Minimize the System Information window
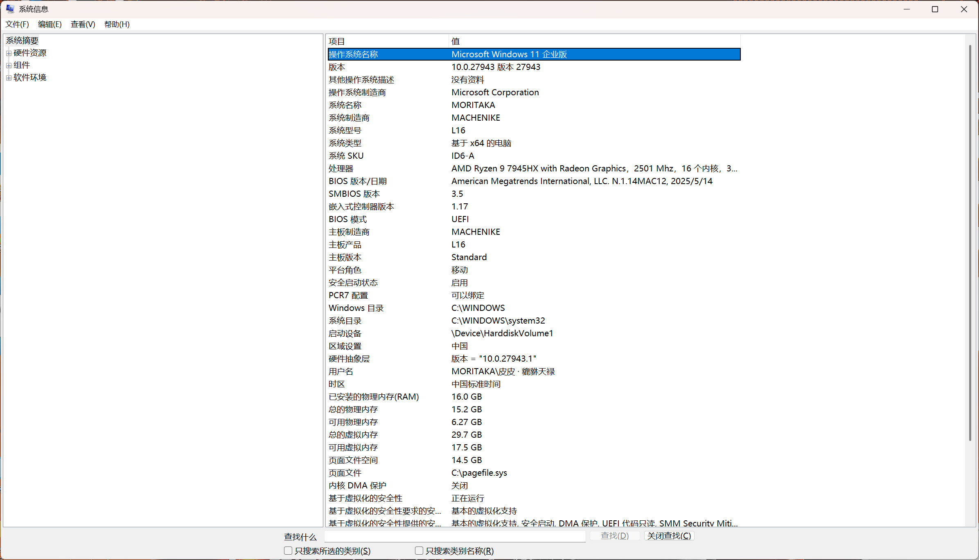Viewport: 979px width, 560px height. (x=907, y=9)
